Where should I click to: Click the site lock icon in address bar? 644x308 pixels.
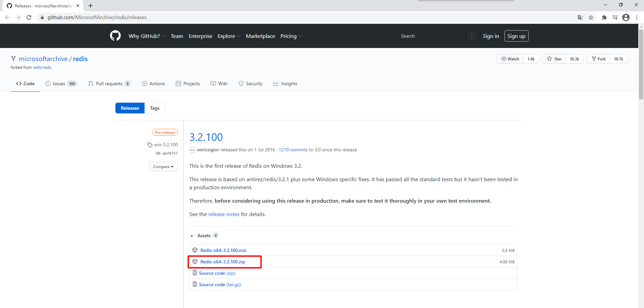click(x=42, y=17)
